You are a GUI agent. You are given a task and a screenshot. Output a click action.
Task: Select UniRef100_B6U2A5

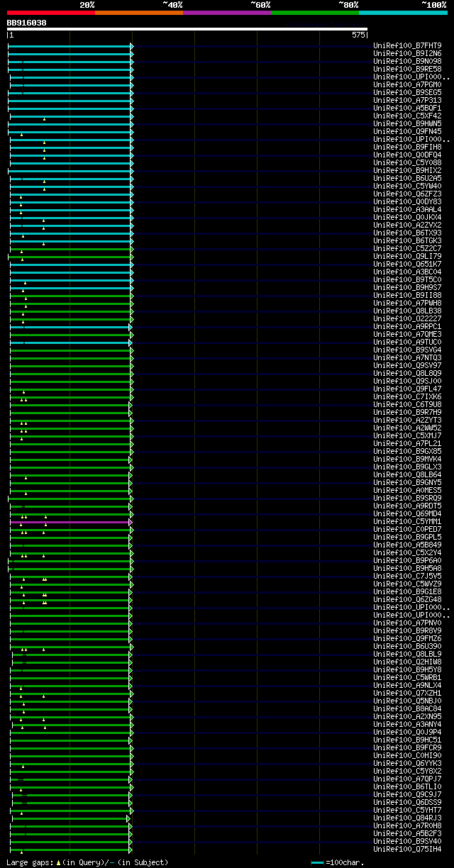tap(407, 179)
